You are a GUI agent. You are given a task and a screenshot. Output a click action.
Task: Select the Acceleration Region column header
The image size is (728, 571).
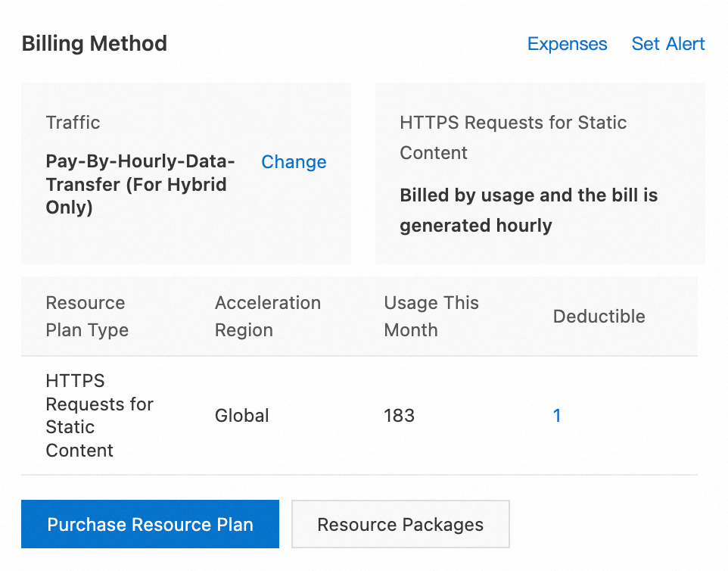267,317
